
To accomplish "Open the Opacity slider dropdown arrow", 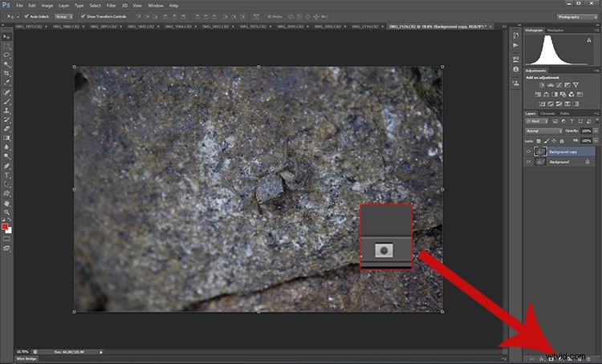I will click(596, 131).
